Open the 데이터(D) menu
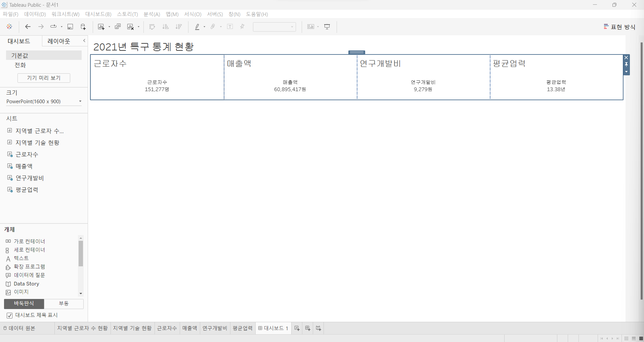This screenshot has height=342, width=644. [x=35, y=14]
